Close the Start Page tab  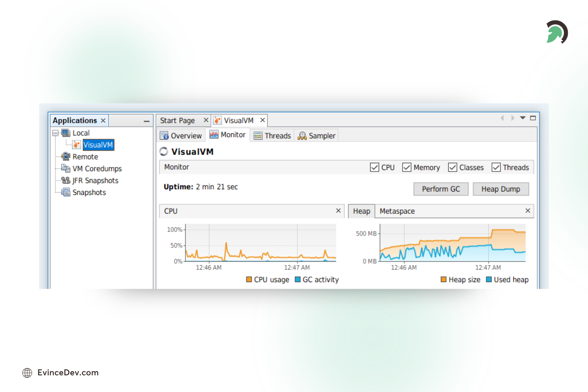(206, 120)
